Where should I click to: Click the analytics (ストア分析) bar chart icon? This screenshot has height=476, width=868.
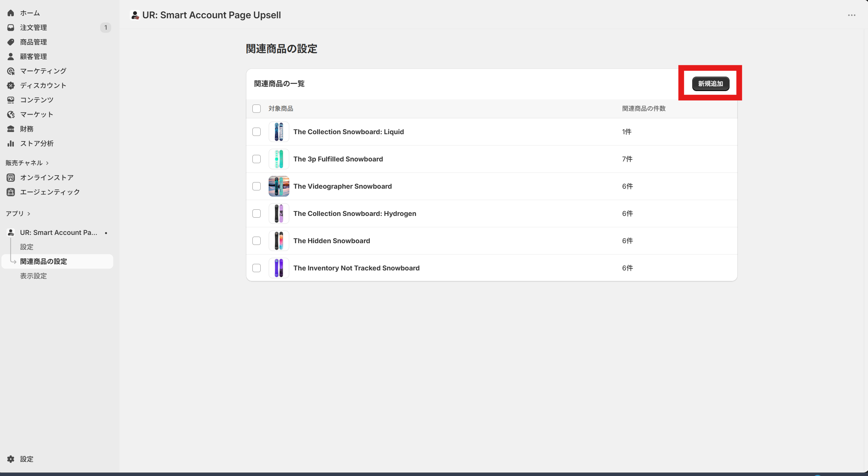tap(11, 143)
